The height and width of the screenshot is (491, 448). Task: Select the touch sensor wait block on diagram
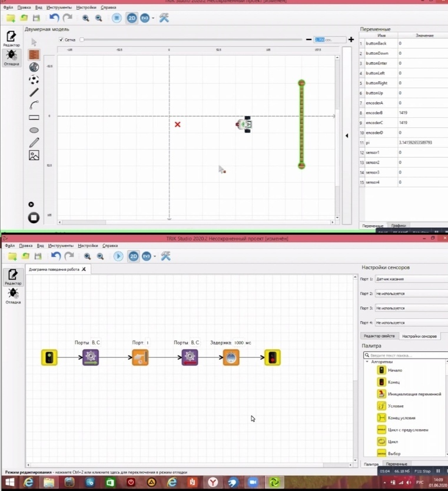pos(140,357)
